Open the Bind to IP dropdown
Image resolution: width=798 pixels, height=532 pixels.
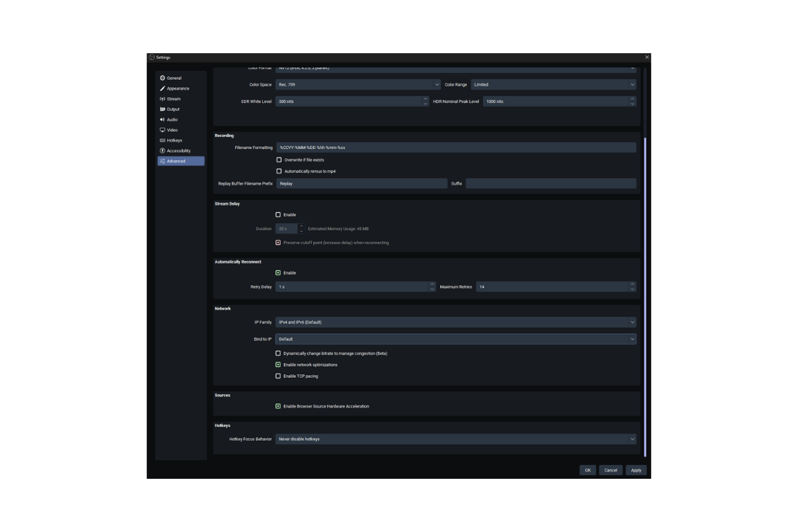pos(456,339)
